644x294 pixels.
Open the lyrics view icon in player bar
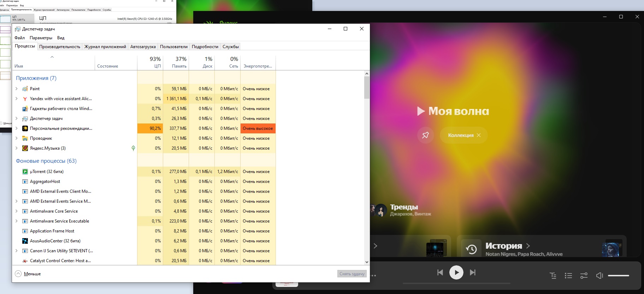[553, 276]
